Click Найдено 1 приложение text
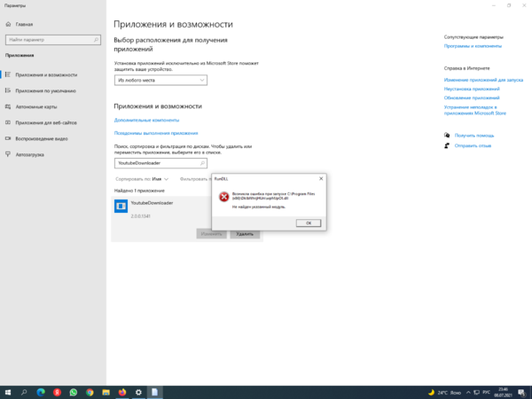532x399 pixels. pos(139,191)
